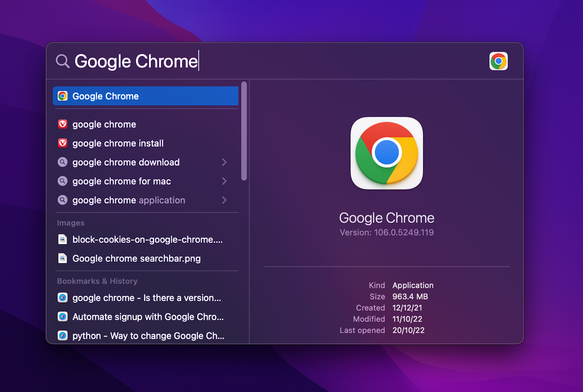Select 'google chrome application' suggestion text
583x392 pixels.
click(x=129, y=200)
